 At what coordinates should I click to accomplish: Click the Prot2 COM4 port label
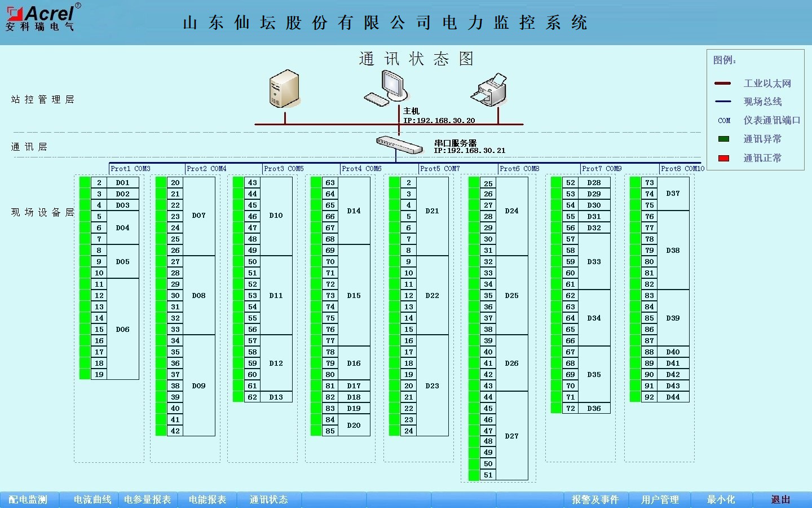click(x=206, y=169)
